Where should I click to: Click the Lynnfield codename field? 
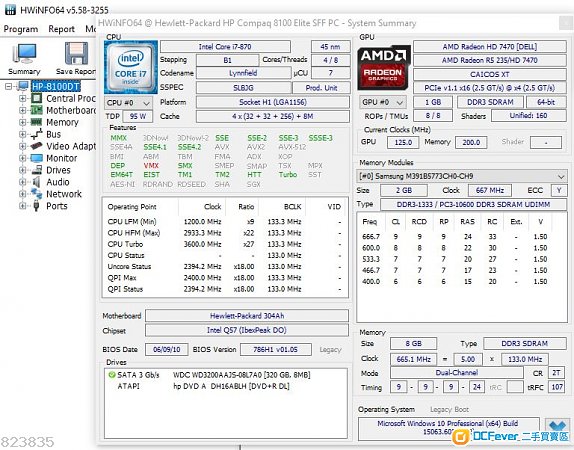click(243, 73)
